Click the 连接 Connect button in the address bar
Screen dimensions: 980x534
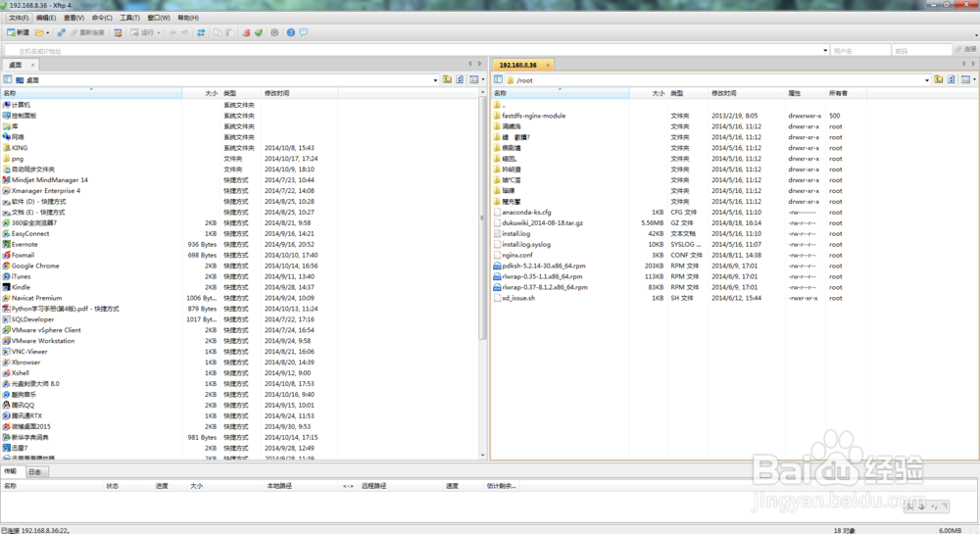click(x=965, y=49)
